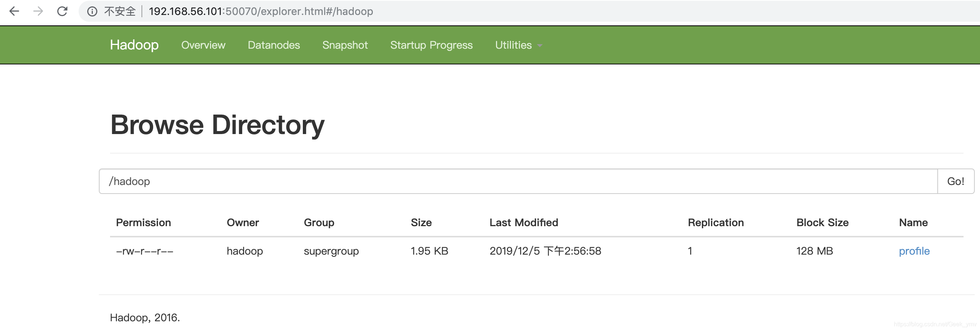
Task: Click the Replication column header
Action: pos(716,222)
